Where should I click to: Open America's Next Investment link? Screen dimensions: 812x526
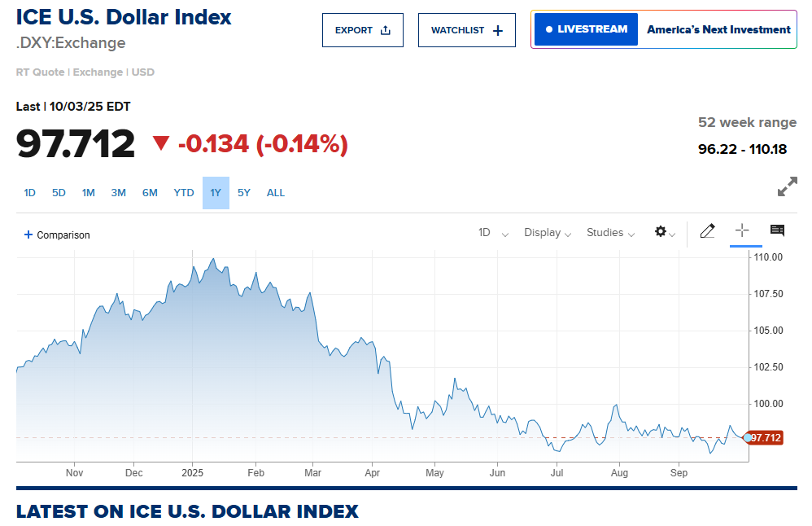pyautogui.click(x=718, y=29)
